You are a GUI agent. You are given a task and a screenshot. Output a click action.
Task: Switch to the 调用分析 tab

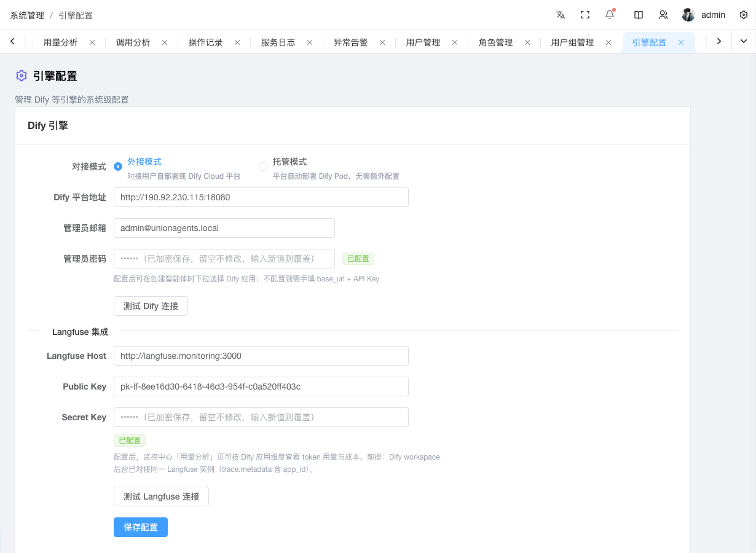click(x=133, y=42)
